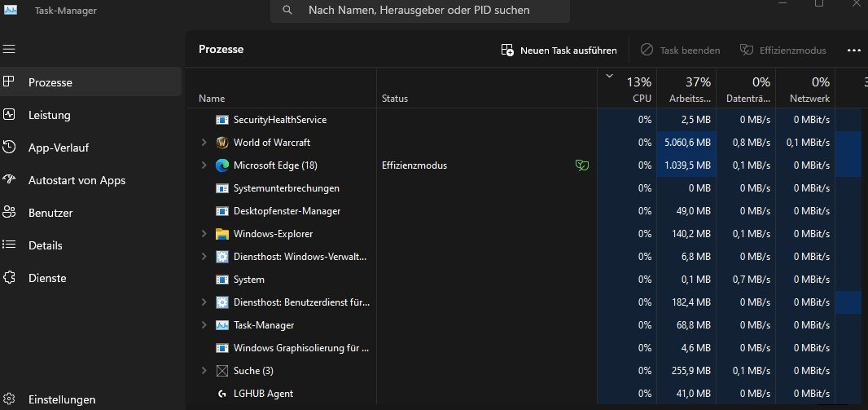Click the search magnifier icon
The height and width of the screenshot is (410, 868).
287,10
